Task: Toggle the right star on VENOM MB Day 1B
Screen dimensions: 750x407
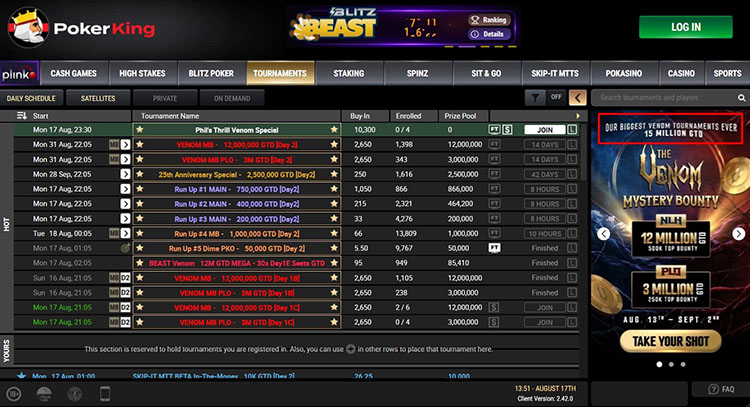Action: (334, 277)
